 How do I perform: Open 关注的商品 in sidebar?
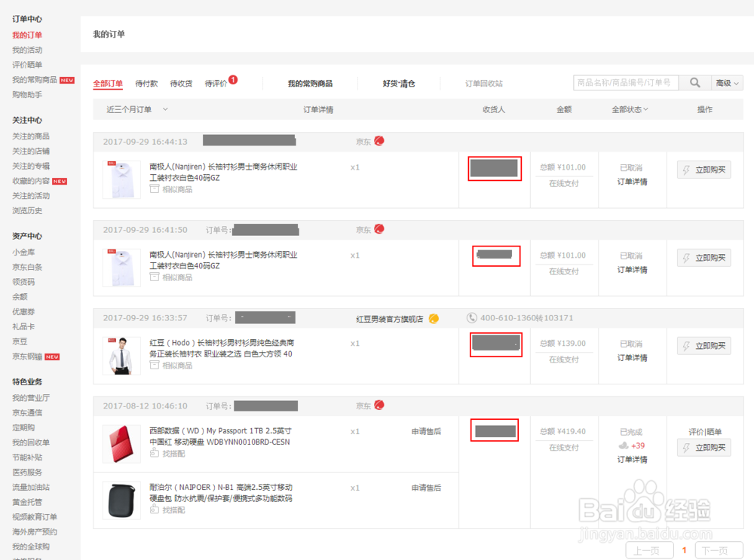click(31, 136)
